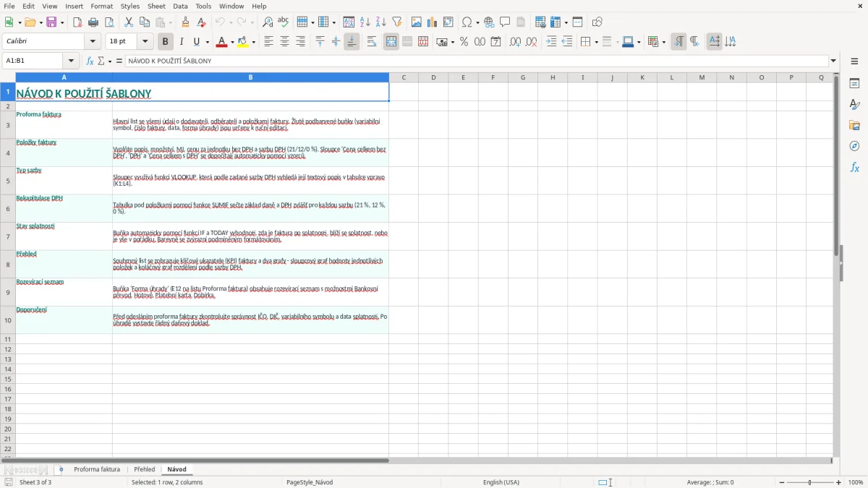Open Sidebar Gallery icon
868x488 pixels.
click(854, 125)
